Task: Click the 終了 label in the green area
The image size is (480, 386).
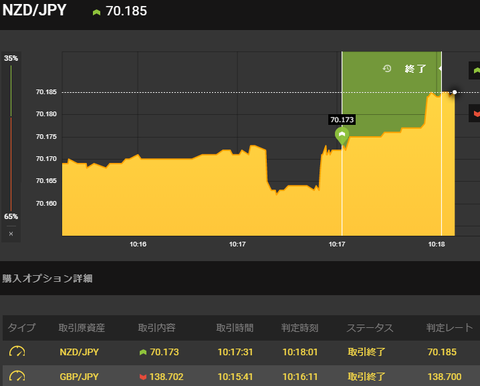Action: coord(415,69)
